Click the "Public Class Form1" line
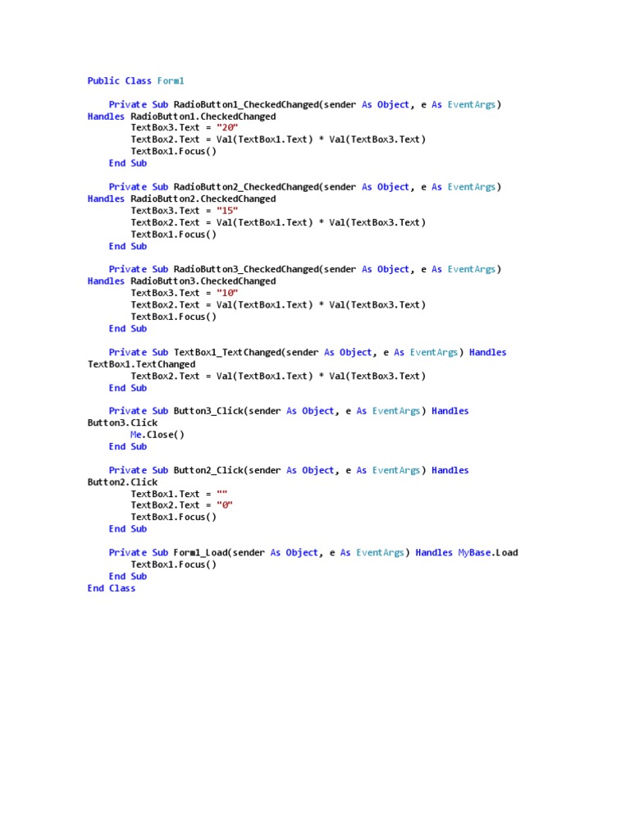This screenshot has width=630, height=840. (135, 81)
